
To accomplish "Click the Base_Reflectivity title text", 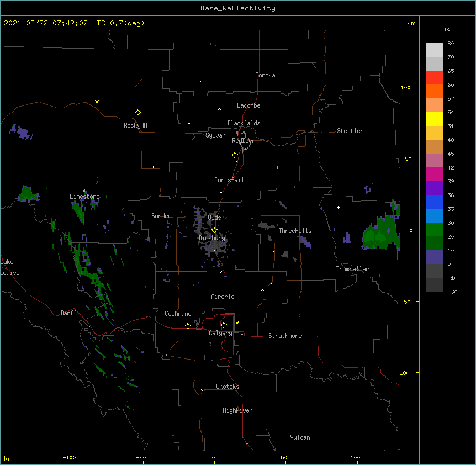I will 237,8.
